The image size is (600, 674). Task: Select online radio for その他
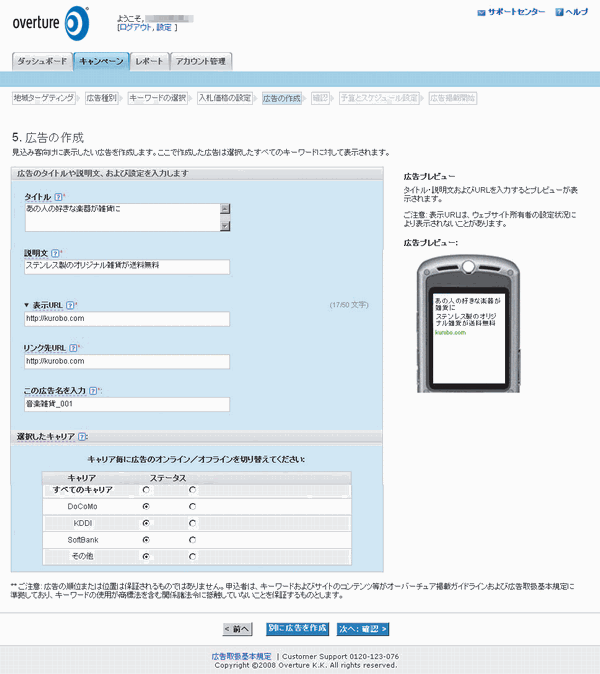(x=146, y=556)
